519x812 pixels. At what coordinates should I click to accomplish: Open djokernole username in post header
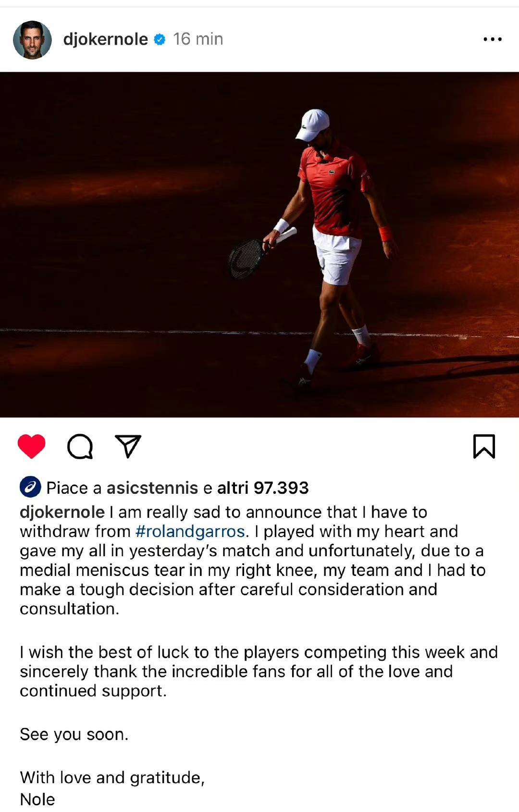(106, 39)
